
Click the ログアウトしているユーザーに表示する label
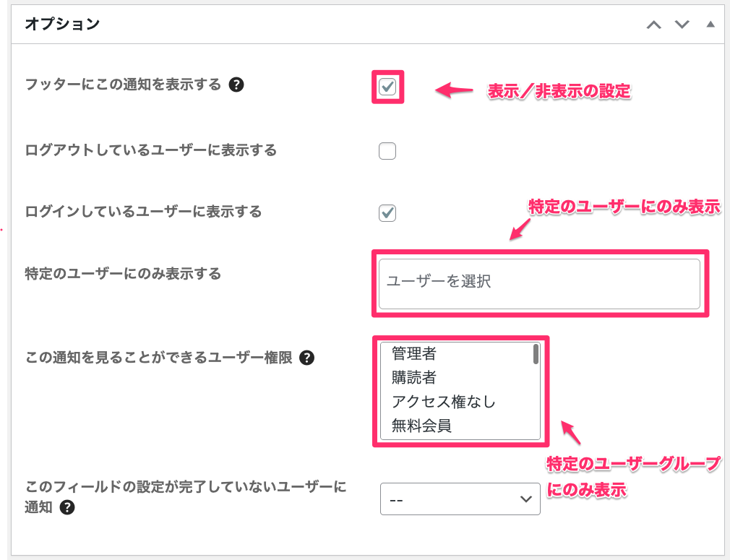150,150
